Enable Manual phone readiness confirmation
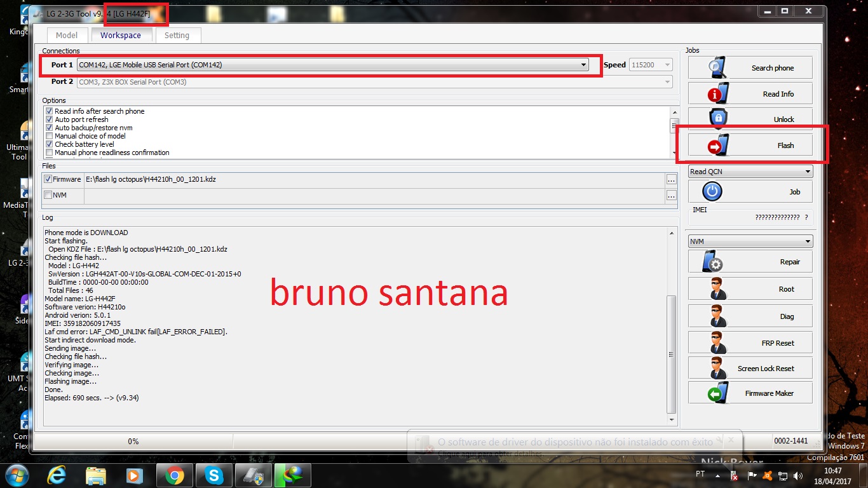Viewport: 868px width, 488px height. 49,152
